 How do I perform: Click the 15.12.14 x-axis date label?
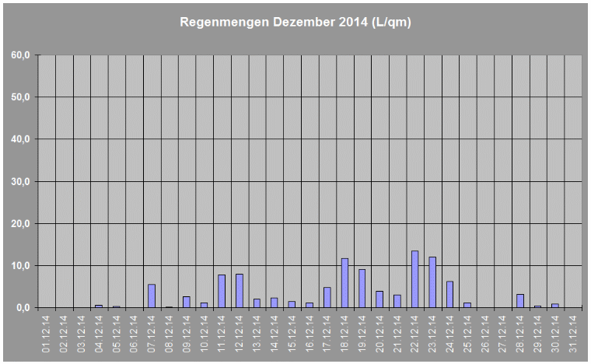[x=292, y=334]
